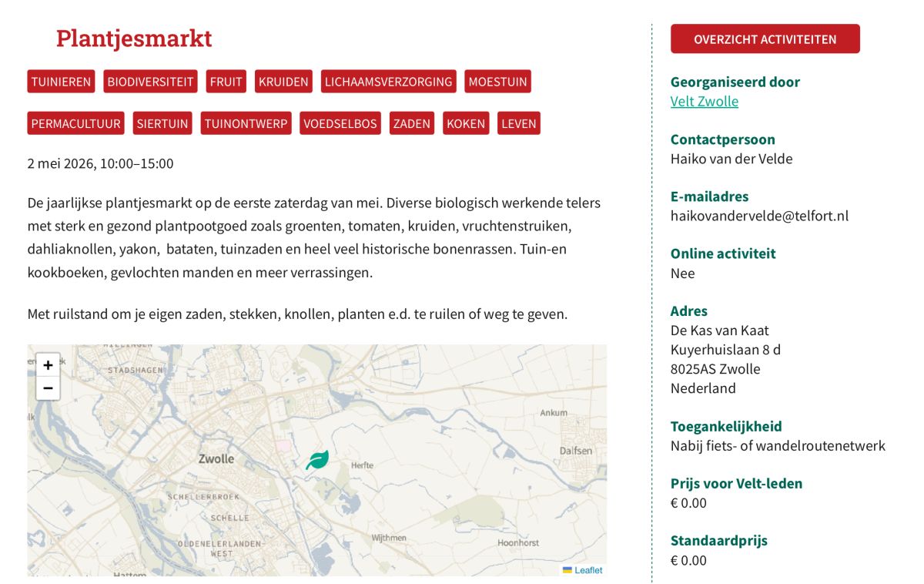Open the Lichaamsverzorging tag
Screen dimensions: 924x584
click(x=388, y=82)
